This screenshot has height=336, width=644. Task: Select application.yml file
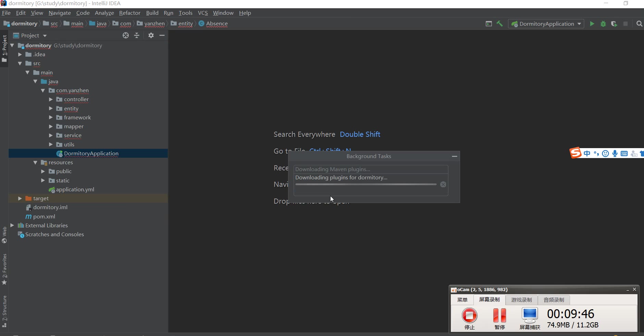click(71, 190)
